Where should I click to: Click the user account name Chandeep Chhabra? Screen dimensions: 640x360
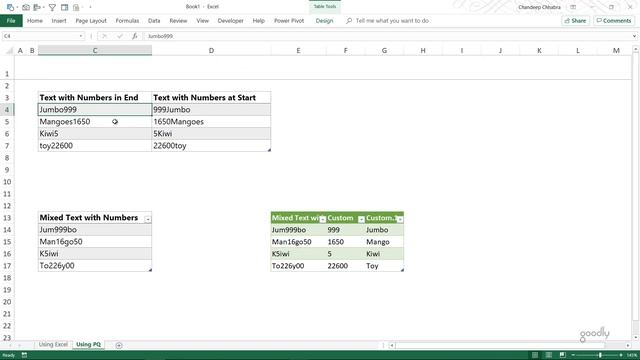click(x=539, y=7)
